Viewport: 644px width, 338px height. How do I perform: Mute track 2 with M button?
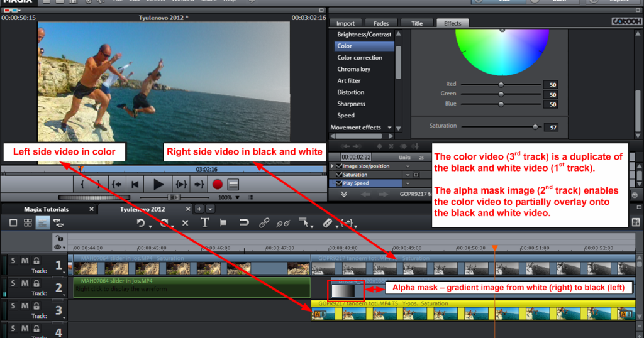pyautogui.click(x=25, y=283)
